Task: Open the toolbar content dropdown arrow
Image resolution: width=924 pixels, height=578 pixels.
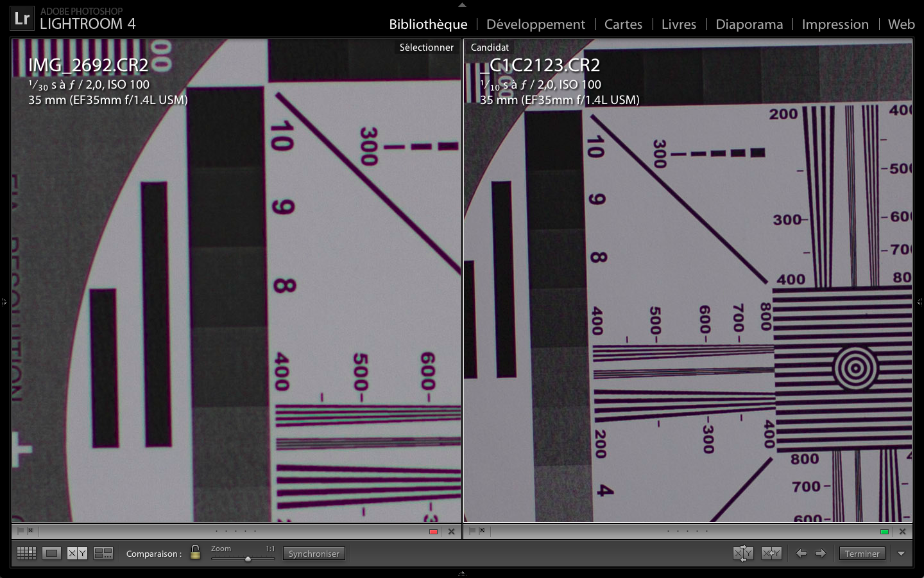Action: pos(901,554)
